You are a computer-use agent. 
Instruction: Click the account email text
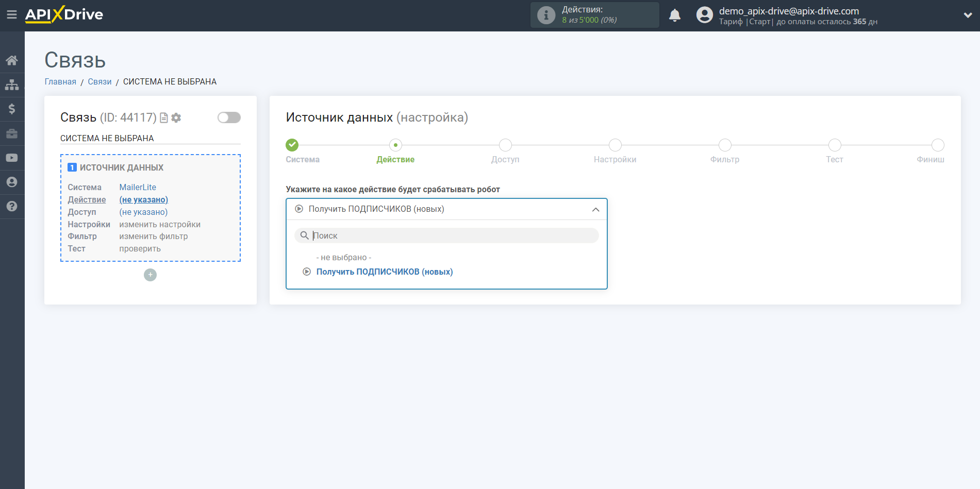[x=789, y=11]
